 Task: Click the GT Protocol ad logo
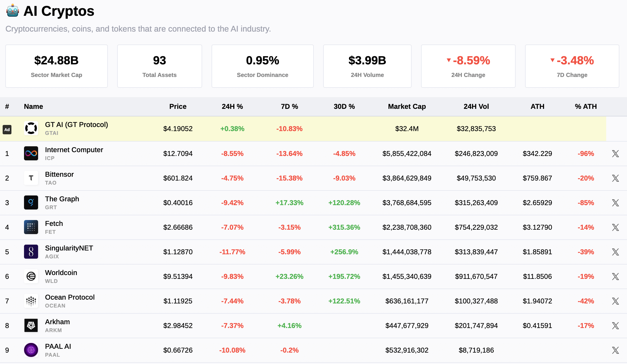31,128
